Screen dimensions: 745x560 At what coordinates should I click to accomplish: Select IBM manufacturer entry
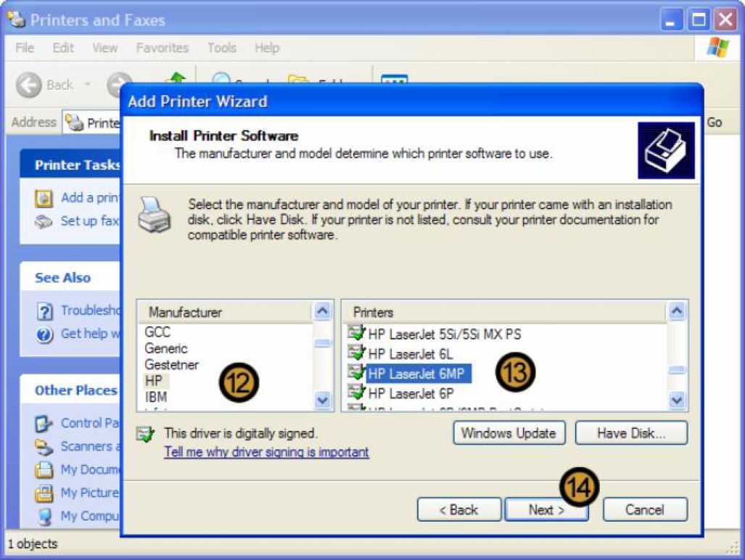156,397
